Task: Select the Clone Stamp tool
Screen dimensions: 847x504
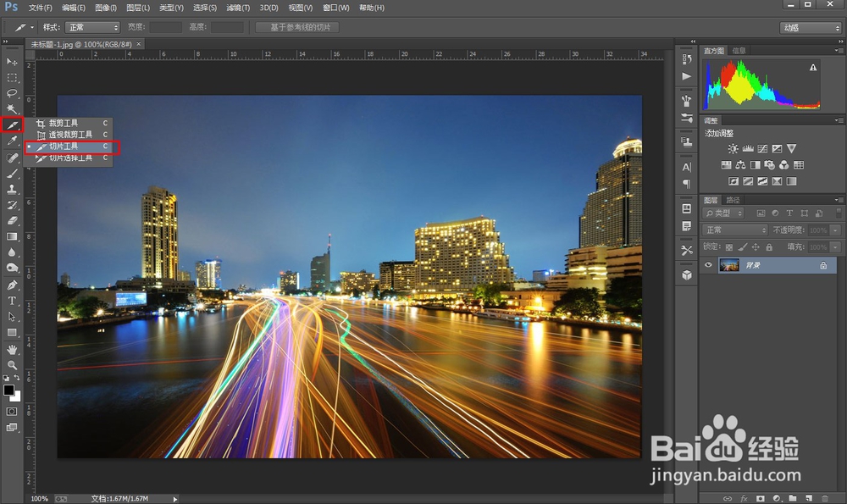Action: click(x=12, y=189)
